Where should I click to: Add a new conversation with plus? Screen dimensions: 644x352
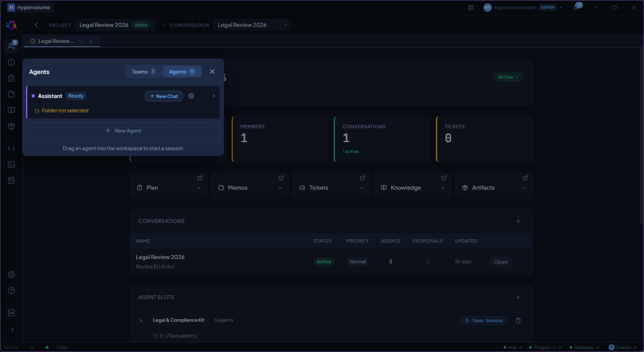518,221
